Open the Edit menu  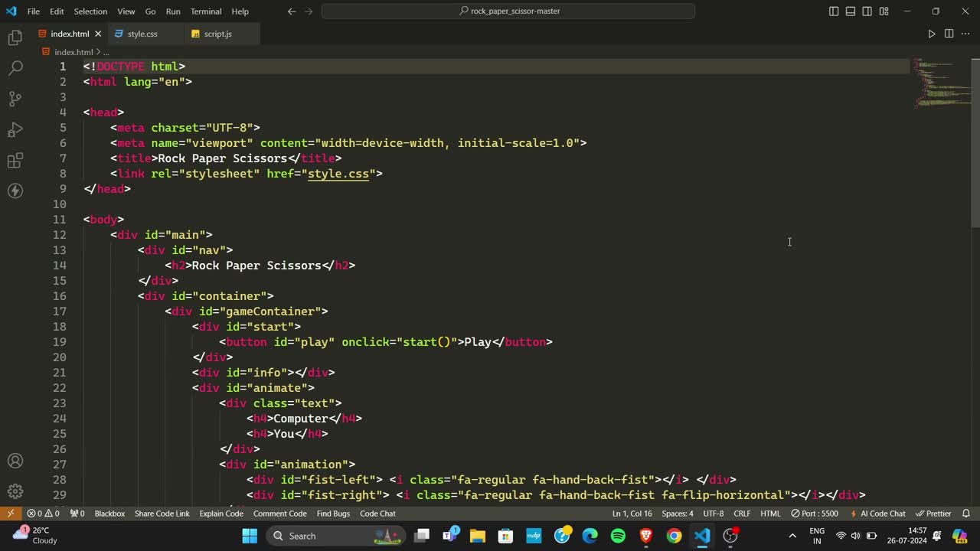[57, 11]
